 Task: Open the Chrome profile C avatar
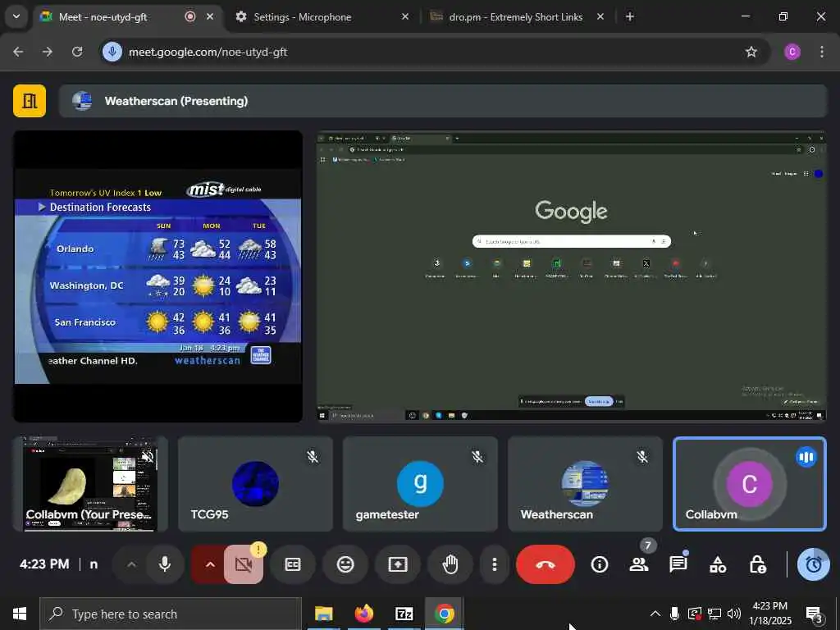tap(792, 52)
